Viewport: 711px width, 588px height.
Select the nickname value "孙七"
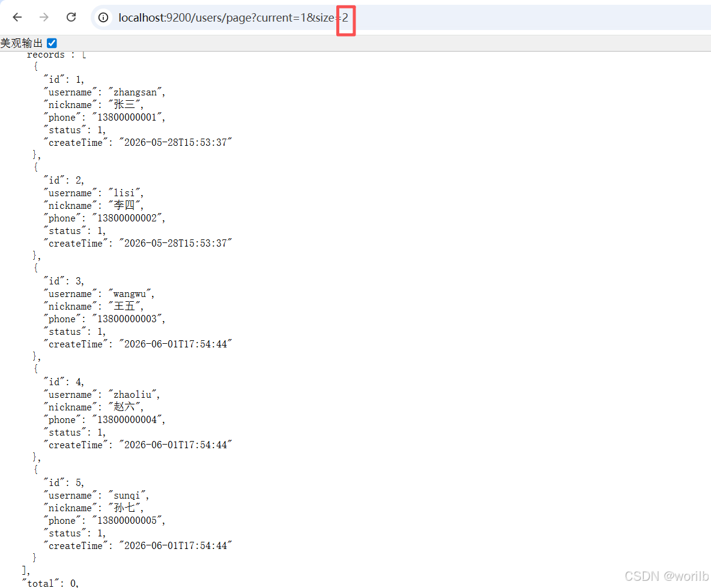[x=124, y=508]
